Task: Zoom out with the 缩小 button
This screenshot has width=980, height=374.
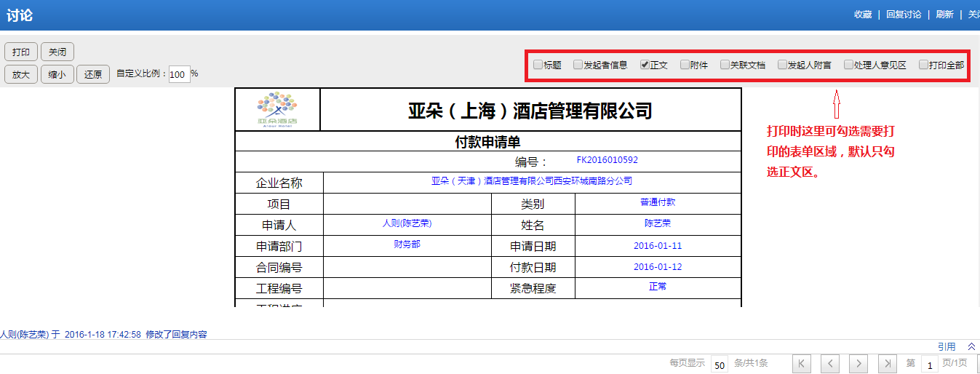Action: click(57, 74)
